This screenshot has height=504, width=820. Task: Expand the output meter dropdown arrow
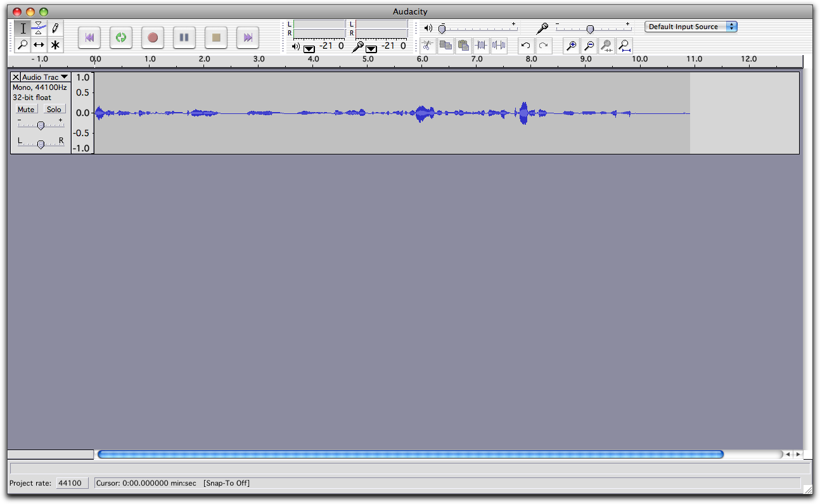pyautogui.click(x=309, y=47)
